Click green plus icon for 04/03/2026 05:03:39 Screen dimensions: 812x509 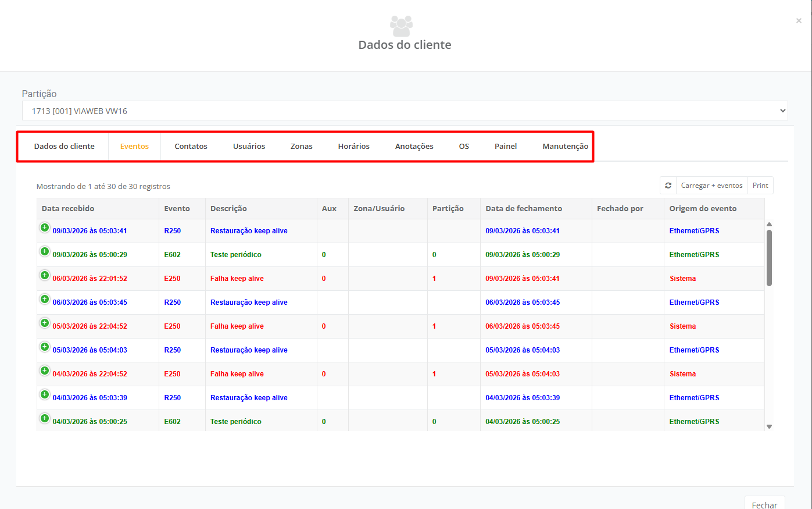[45, 394]
